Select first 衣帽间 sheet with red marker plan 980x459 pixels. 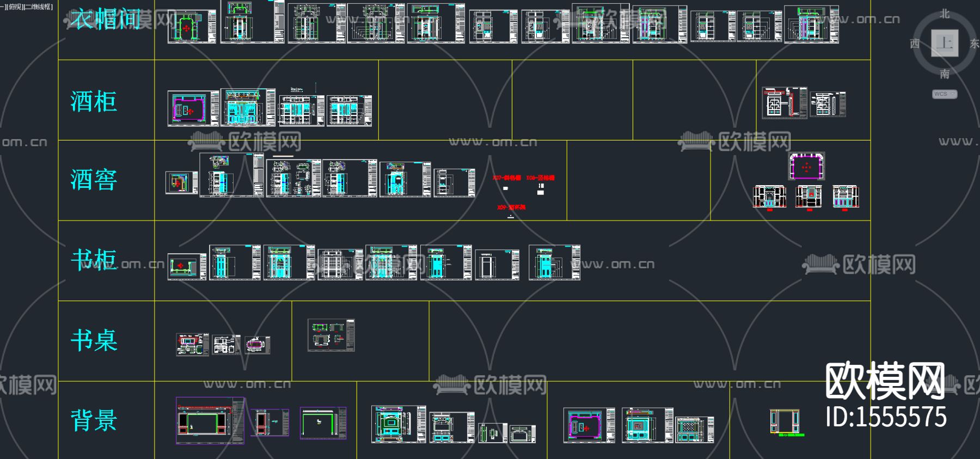point(192,26)
